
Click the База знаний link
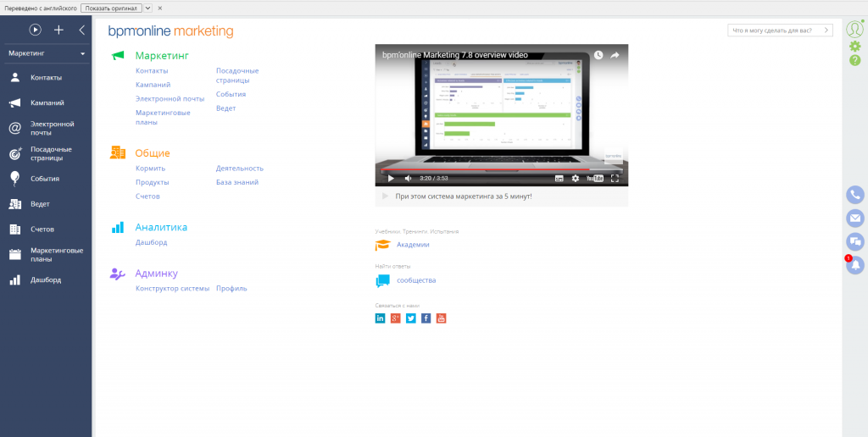(x=237, y=182)
